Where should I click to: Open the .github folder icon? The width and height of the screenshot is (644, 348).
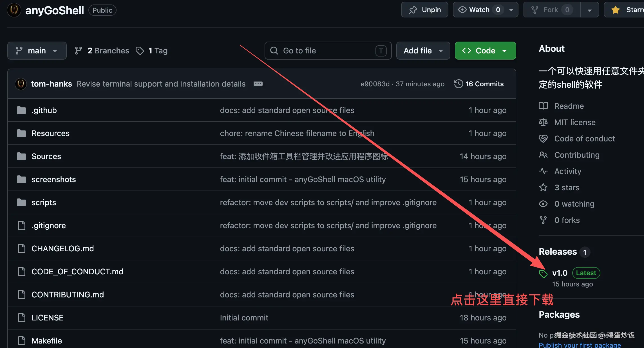[x=21, y=110]
